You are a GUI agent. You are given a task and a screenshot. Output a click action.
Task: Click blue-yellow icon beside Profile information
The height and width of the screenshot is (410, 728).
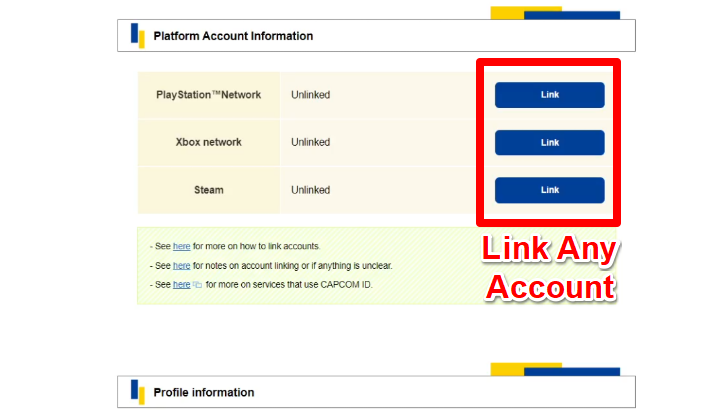pos(137,392)
